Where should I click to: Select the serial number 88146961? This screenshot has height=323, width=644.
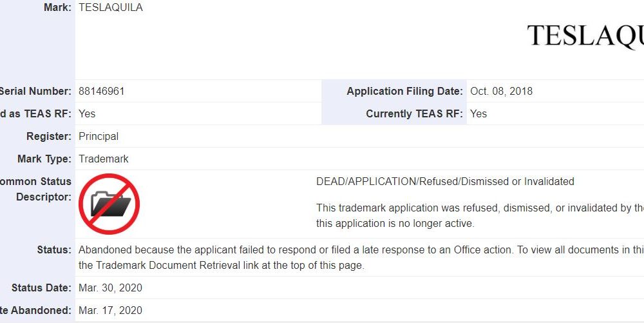pyautogui.click(x=102, y=92)
